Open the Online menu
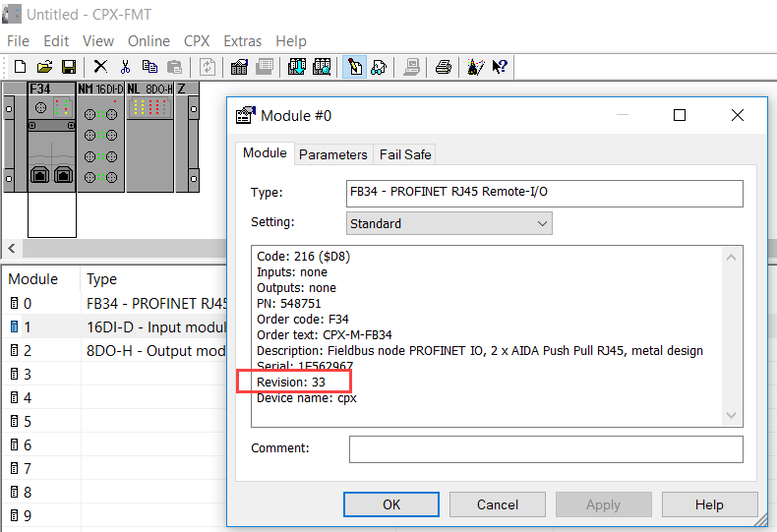Screen dimensions: 777x532 149,41
